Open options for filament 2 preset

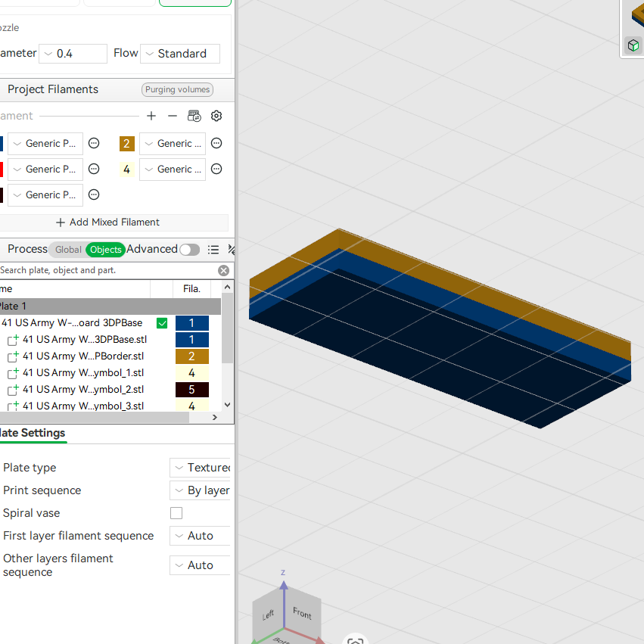(x=216, y=143)
